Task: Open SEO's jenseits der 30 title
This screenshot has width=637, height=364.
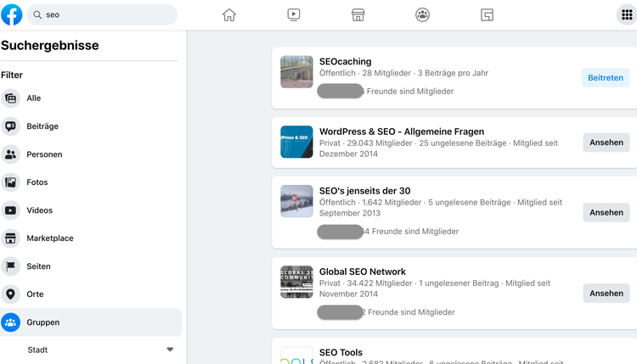Action: click(365, 191)
